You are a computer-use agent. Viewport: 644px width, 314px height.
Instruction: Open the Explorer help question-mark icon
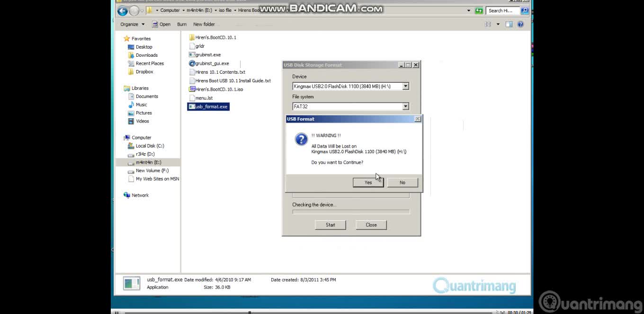pyautogui.click(x=520, y=24)
